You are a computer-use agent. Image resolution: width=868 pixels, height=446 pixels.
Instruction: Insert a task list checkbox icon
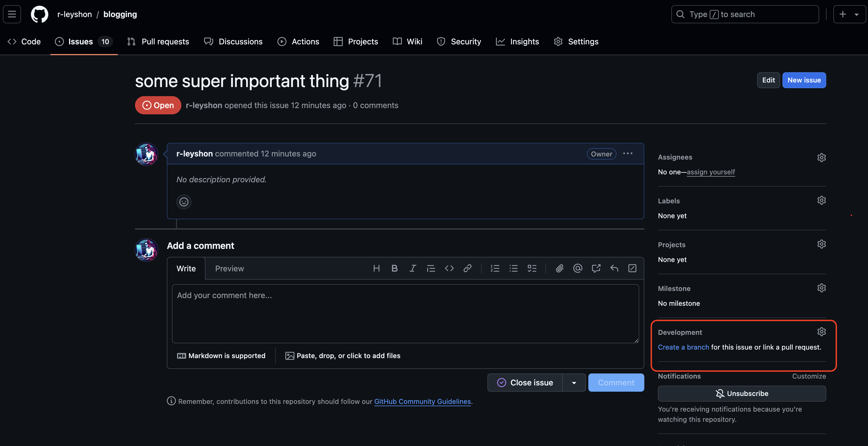coord(532,268)
